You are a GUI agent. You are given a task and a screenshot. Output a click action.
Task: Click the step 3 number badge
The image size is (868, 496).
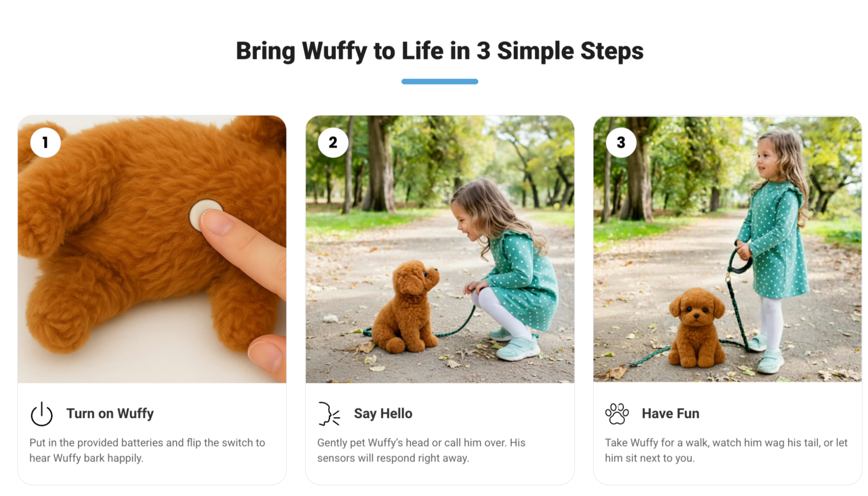[x=621, y=142]
